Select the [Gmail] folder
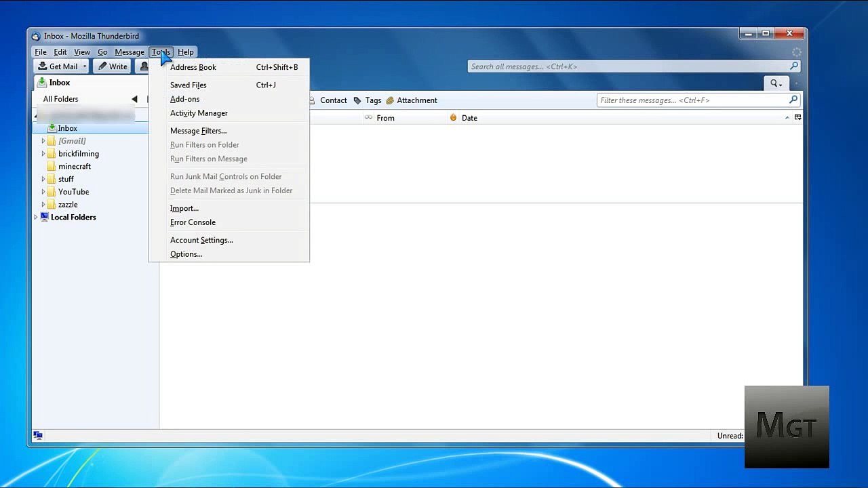 (x=72, y=141)
